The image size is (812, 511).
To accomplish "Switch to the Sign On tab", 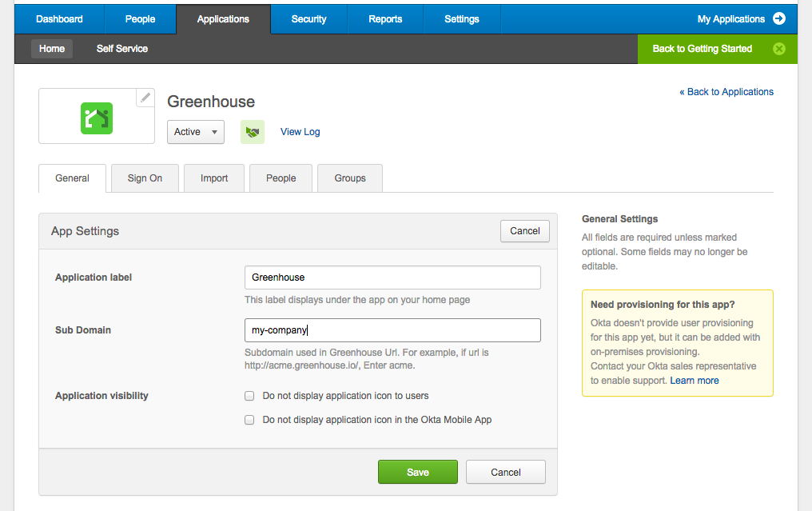I will click(145, 178).
